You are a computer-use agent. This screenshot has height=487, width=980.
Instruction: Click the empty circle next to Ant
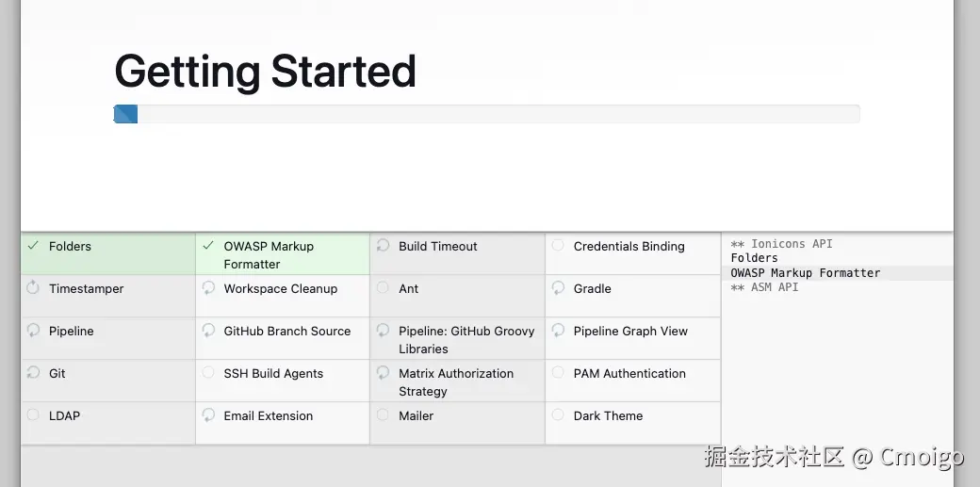click(383, 287)
